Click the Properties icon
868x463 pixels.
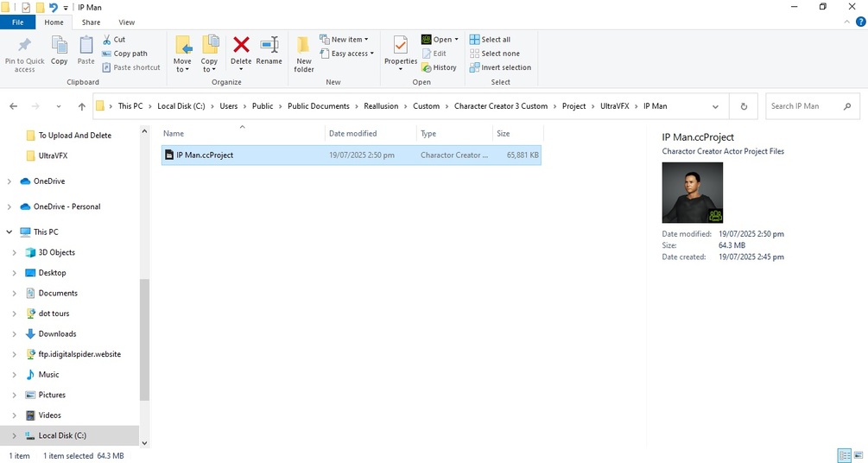(x=400, y=44)
